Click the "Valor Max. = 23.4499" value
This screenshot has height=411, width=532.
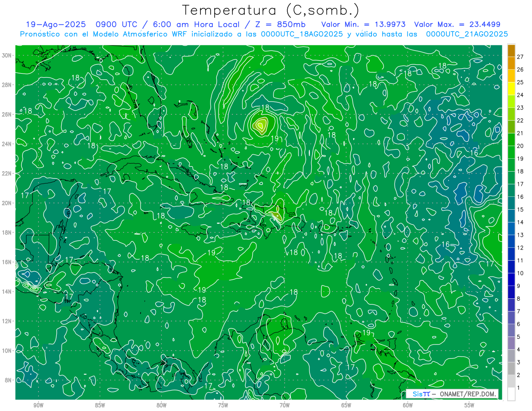pos(457,24)
